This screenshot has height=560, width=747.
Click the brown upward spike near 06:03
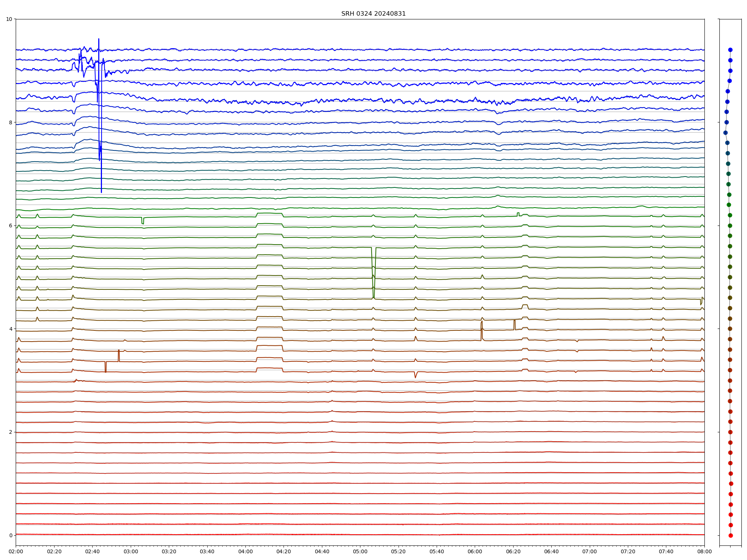[x=482, y=322]
